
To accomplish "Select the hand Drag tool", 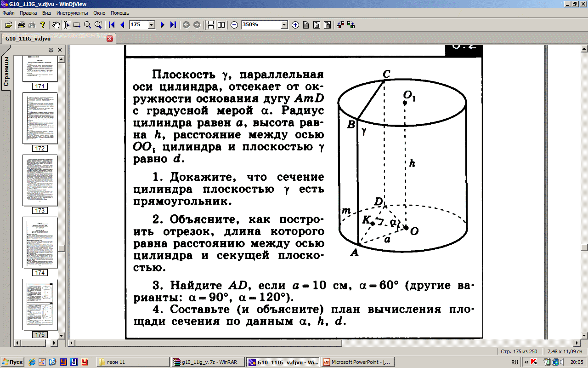I will tap(56, 25).
